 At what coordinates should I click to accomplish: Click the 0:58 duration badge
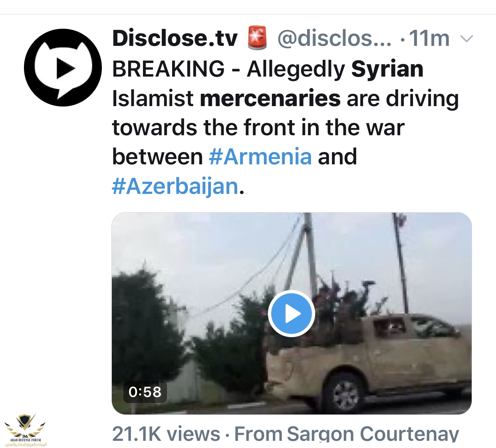pyautogui.click(x=145, y=392)
